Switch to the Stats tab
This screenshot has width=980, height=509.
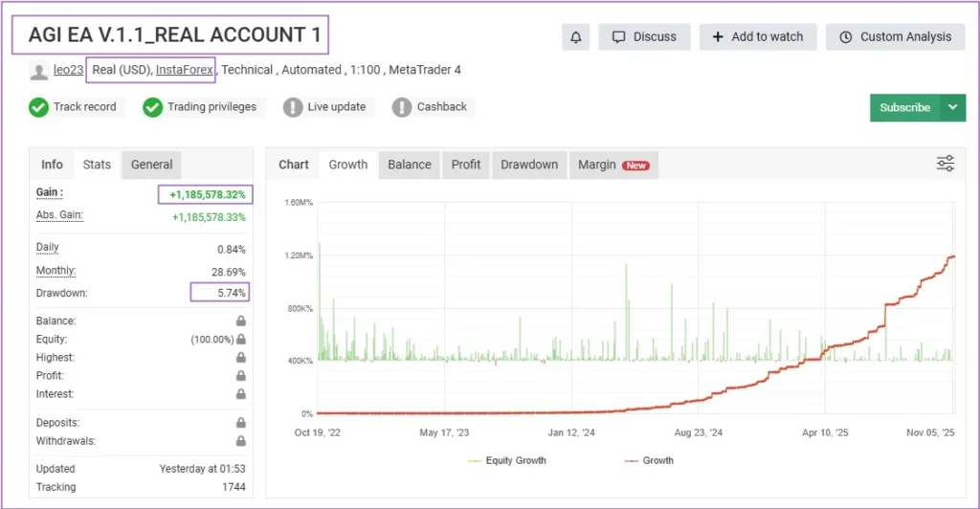(x=97, y=165)
